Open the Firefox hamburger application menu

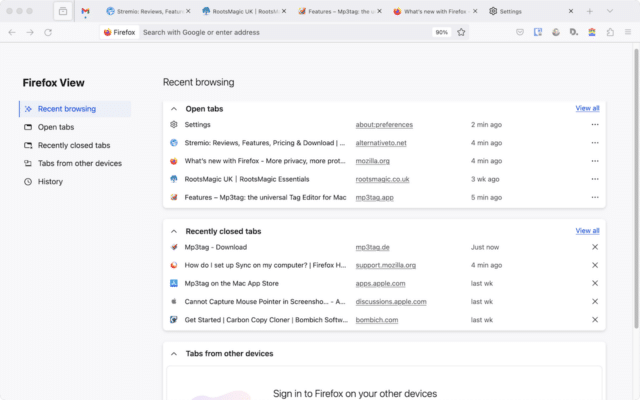[628, 32]
